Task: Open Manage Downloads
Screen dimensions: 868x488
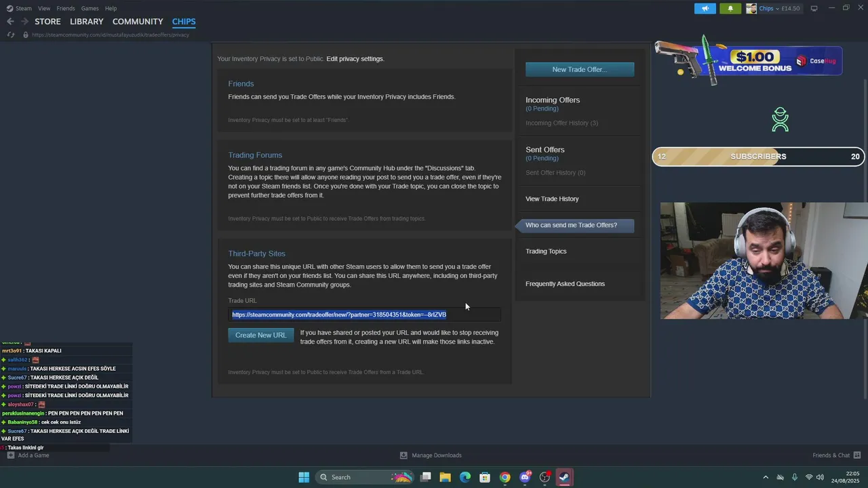Action: tap(437, 455)
